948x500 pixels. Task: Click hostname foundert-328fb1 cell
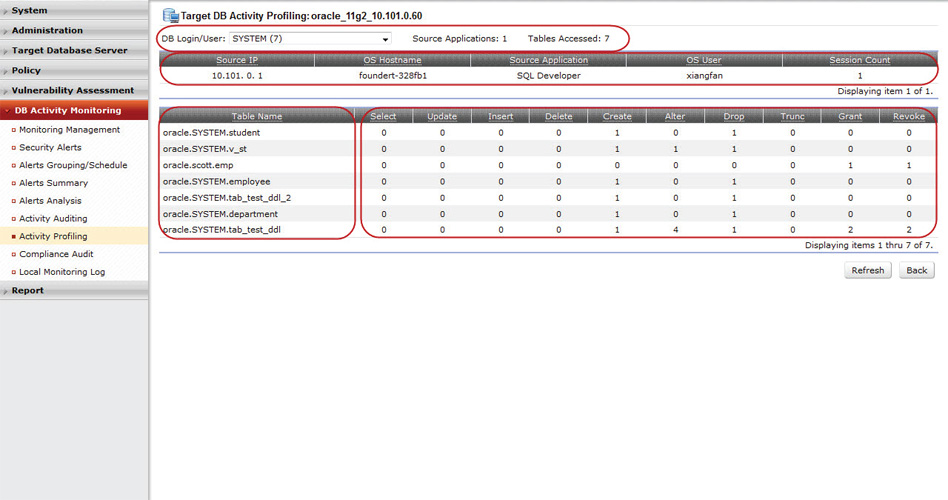(393, 76)
